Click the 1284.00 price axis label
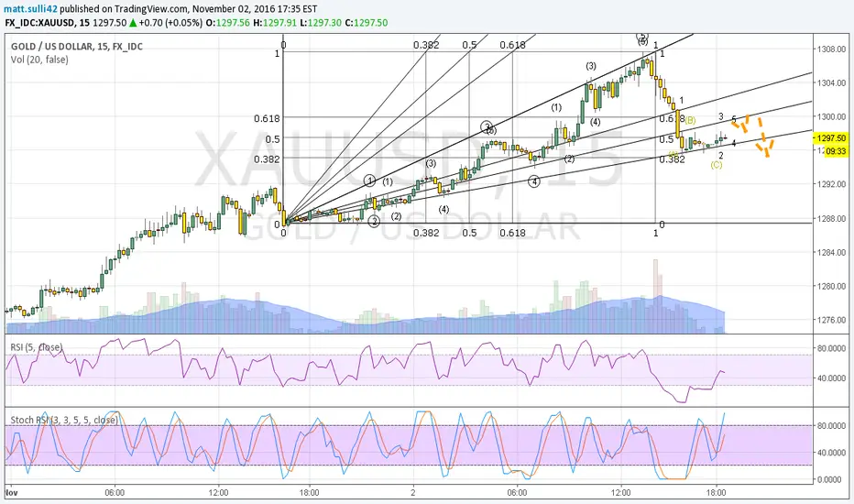This screenshot has height=504, width=854. point(832,252)
